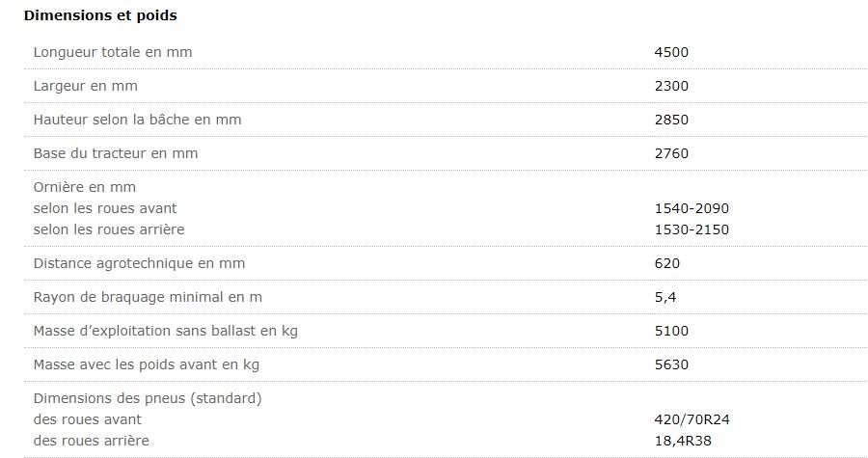
Task: Click the 'Dimensions et poids' heading
Action: [x=86, y=16]
